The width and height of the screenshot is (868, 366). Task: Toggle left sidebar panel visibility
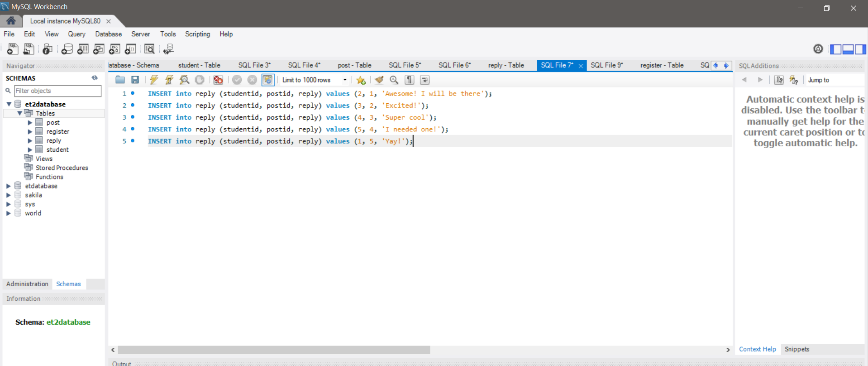(x=835, y=49)
